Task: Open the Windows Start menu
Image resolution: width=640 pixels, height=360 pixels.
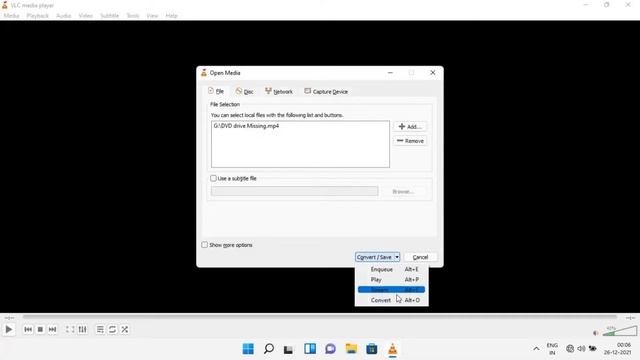Action: (x=248, y=349)
